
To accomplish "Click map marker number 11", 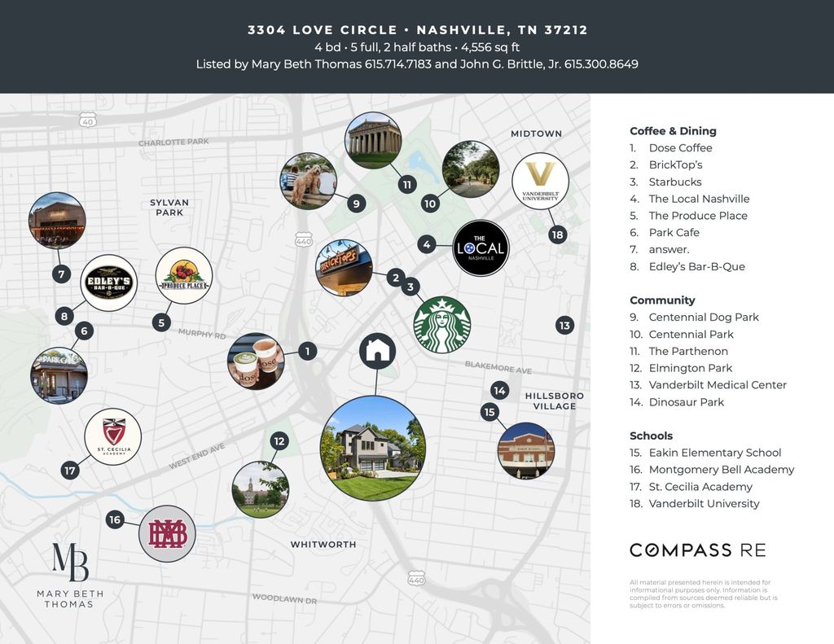I will click(407, 185).
